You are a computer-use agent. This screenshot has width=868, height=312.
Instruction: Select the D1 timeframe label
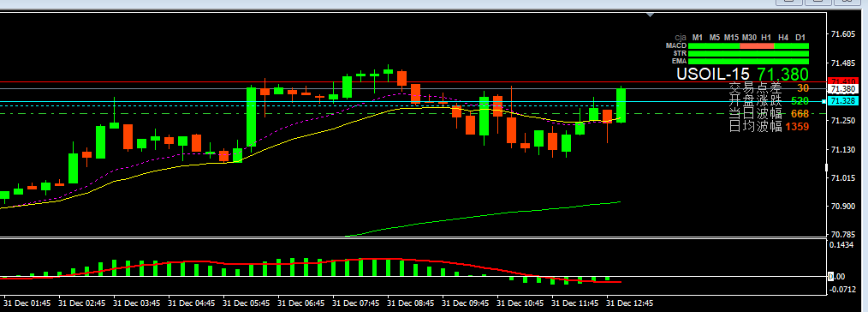click(800, 37)
